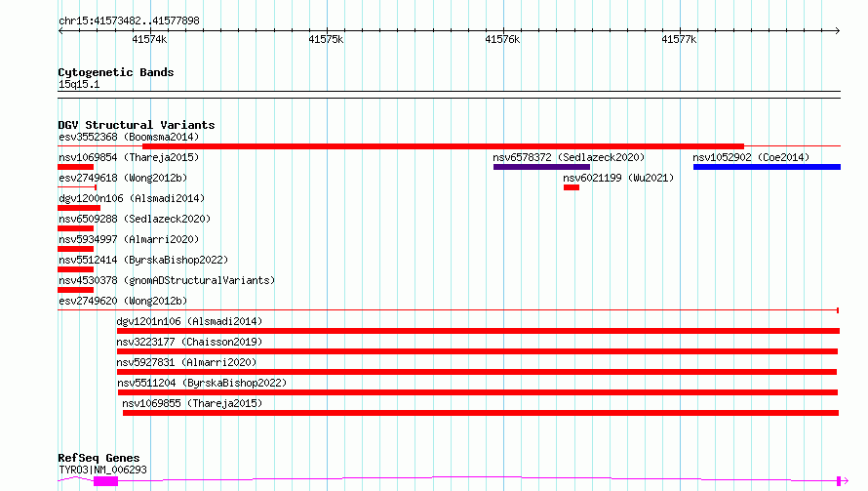Click the nsv5934997 (Almarri2020) label

point(129,239)
